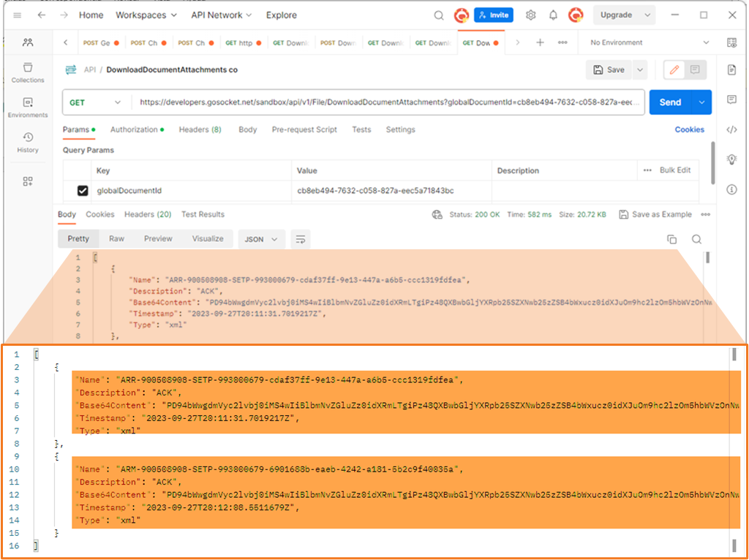Click the globalDocumentId value cell
This screenshot has width=749, height=560.
coord(391,191)
